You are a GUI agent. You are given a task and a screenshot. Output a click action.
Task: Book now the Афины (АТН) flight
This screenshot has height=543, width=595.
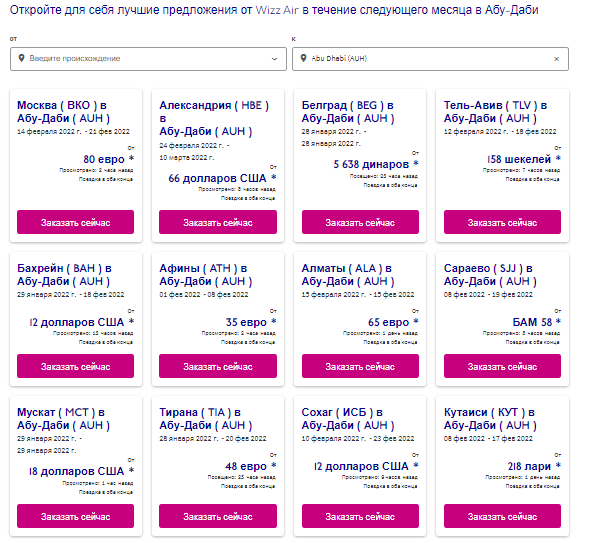pos(218,366)
